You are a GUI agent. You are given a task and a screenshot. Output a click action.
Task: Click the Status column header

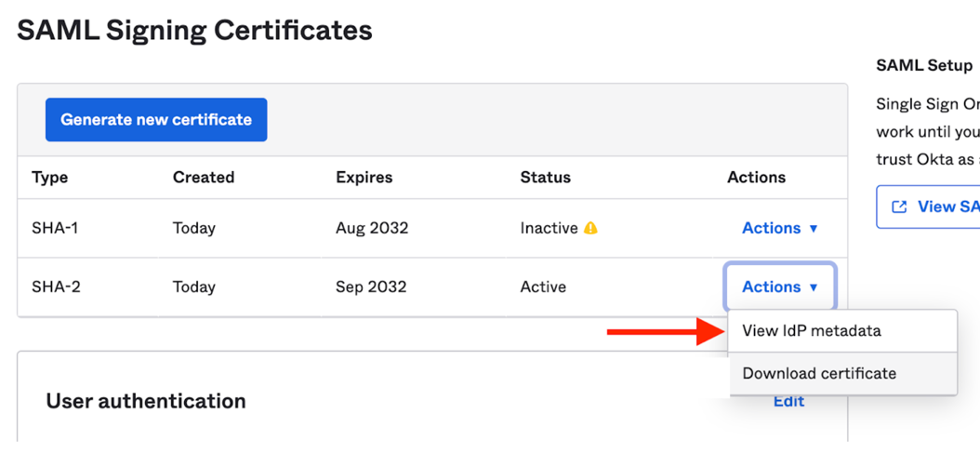[x=545, y=177]
